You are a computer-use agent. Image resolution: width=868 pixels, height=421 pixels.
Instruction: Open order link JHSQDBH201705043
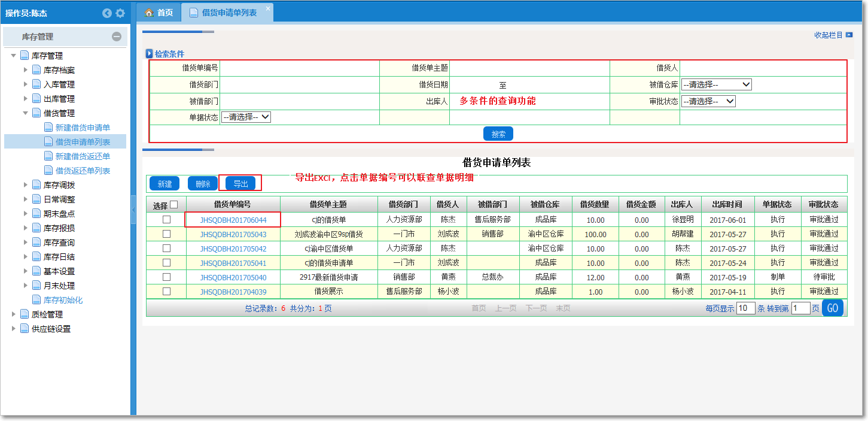pos(233,234)
